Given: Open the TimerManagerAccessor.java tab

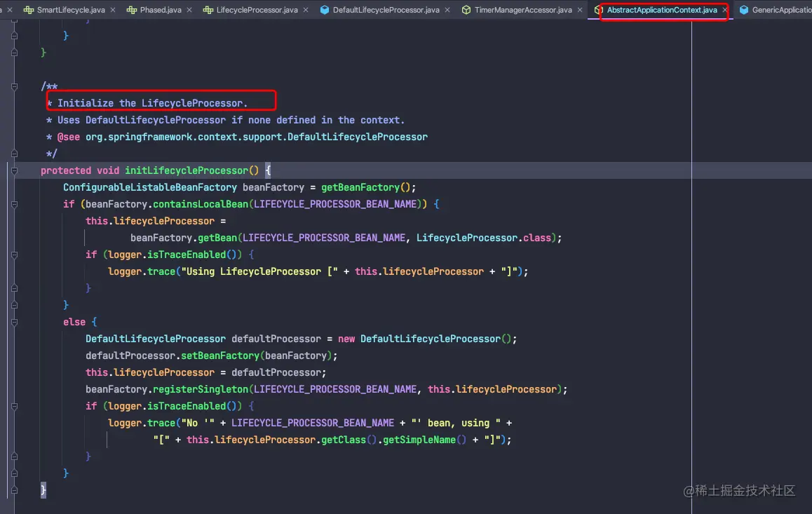Looking at the screenshot, I should point(523,10).
